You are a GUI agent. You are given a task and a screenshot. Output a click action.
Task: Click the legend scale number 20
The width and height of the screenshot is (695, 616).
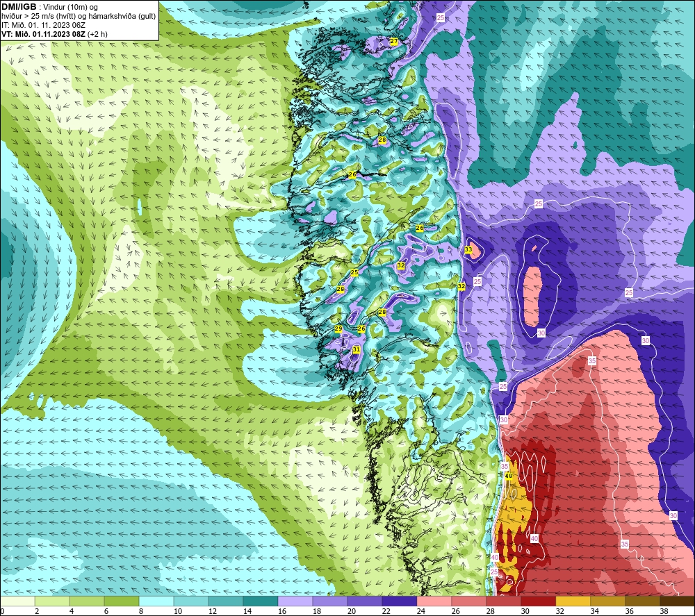[x=352, y=611]
